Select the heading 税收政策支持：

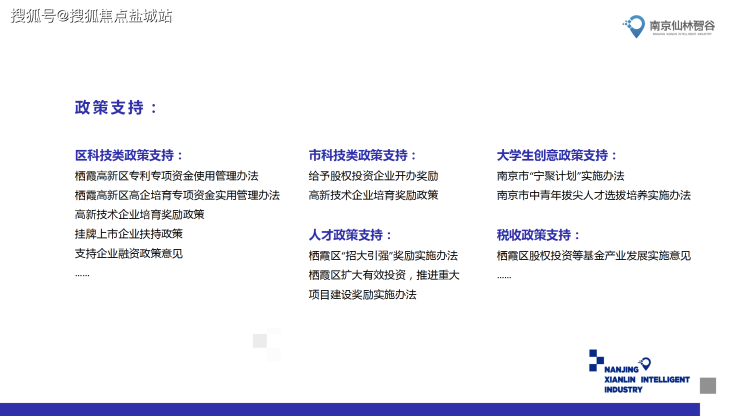click(538, 235)
